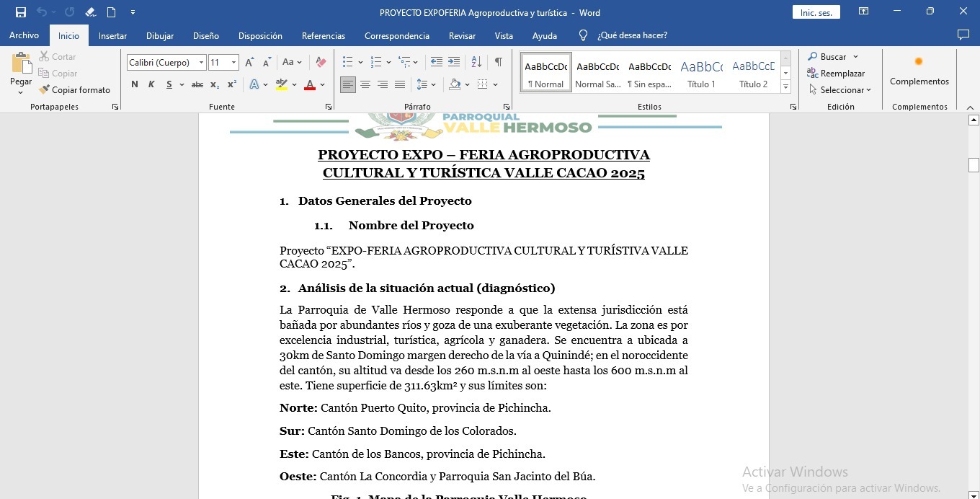Increase indent of the paragraph

pos(454,63)
